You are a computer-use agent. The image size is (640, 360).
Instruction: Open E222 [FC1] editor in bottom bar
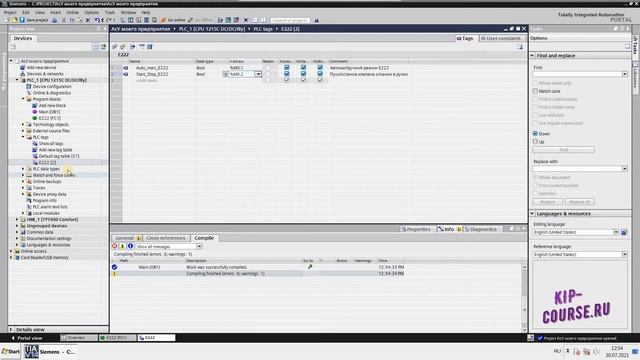tap(117, 338)
